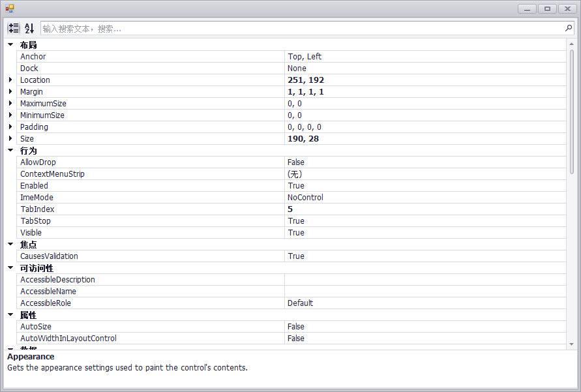This screenshot has height=392, width=581.
Task: Click the scrollbar up arrow
Action: click(571, 44)
